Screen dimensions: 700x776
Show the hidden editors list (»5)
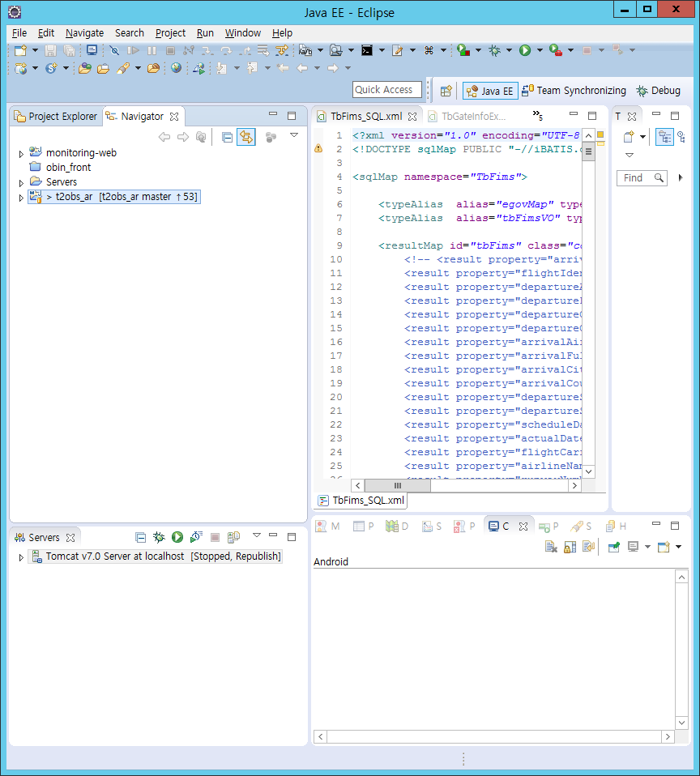pyautogui.click(x=538, y=115)
